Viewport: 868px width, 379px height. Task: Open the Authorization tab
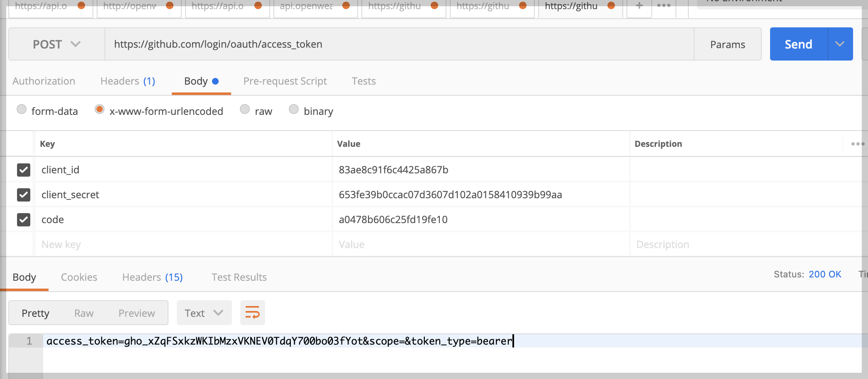pos(44,81)
